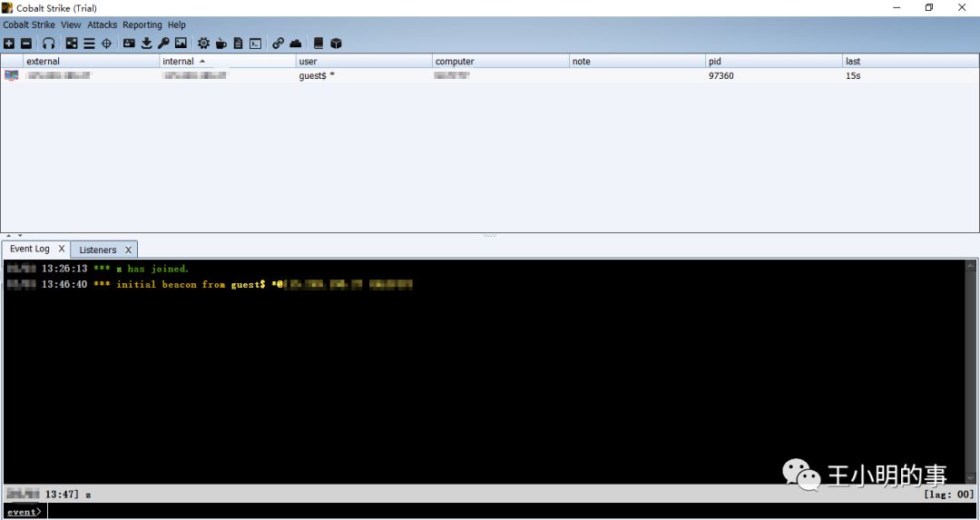
Task: Open listeners configuration via headphones icon
Action: click(49, 44)
